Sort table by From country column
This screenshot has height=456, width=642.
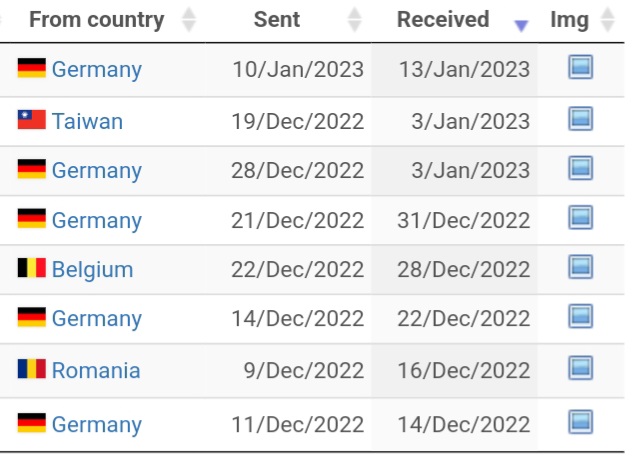(x=189, y=19)
